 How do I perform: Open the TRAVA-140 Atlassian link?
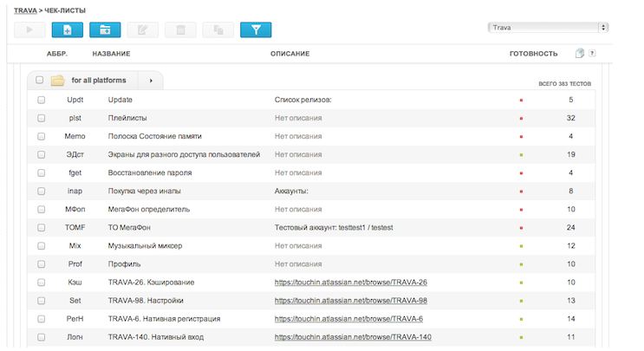tap(353, 337)
